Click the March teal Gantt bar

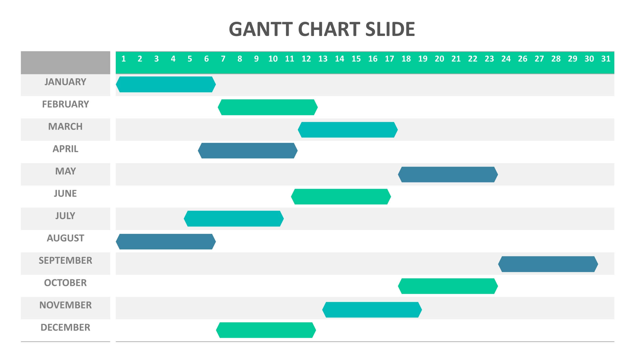(348, 130)
